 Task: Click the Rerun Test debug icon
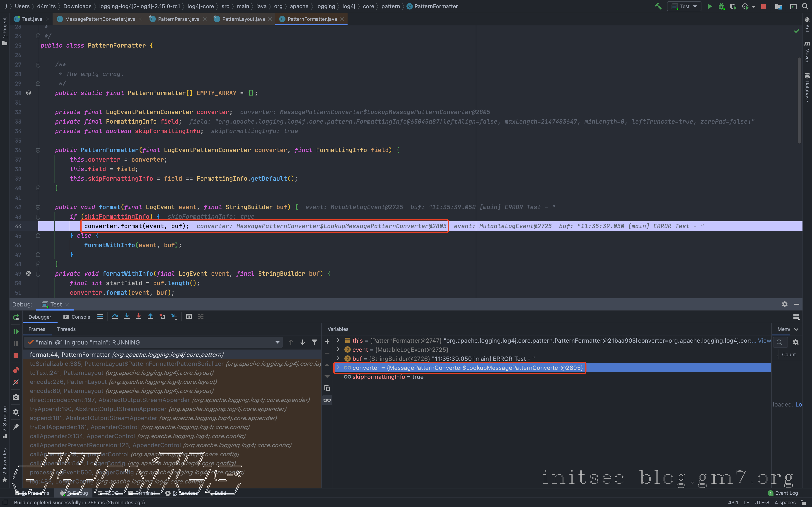[x=16, y=317]
